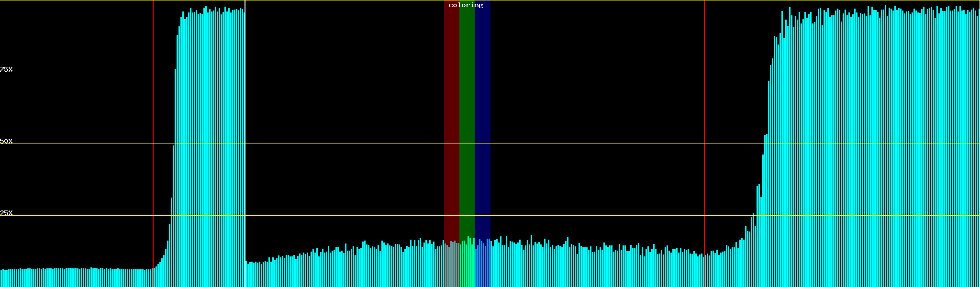The image size is (980, 287).
Task: Select the rightmost red vertical marker line
Action: 704,143
